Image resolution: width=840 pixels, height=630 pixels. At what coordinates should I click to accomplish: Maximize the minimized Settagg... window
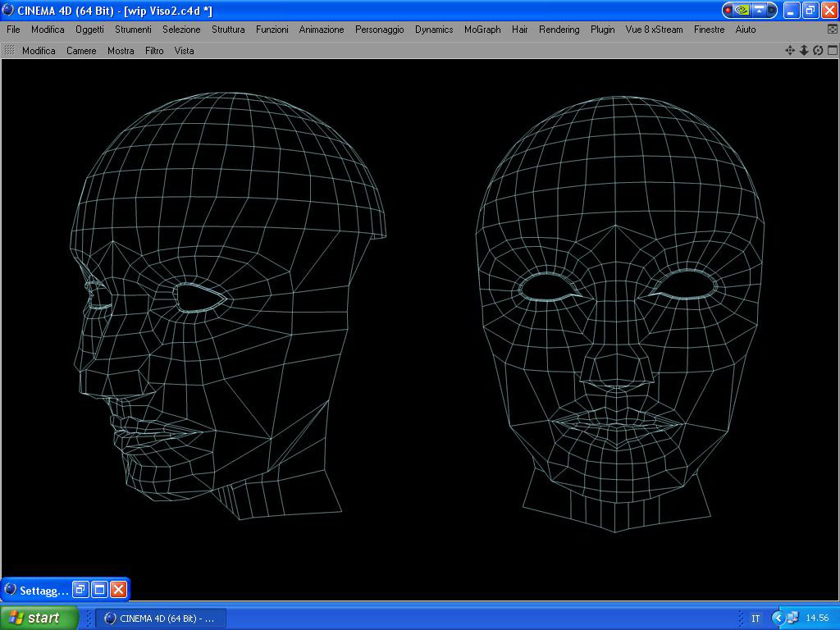(x=99, y=590)
